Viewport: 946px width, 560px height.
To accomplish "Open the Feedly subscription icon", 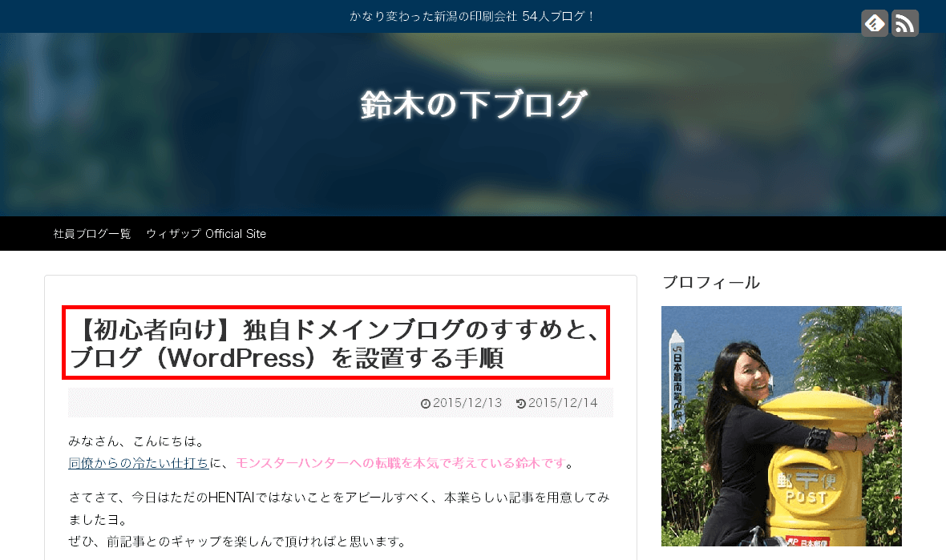I will 875,22.
